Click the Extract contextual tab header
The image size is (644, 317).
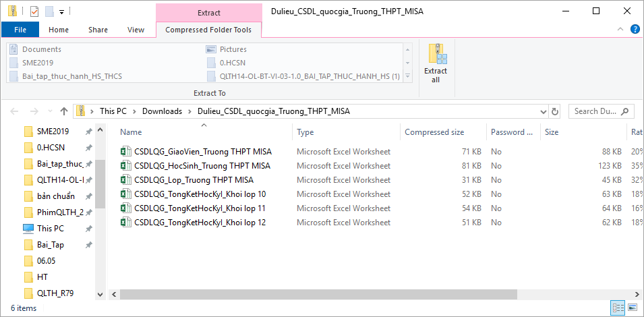tap(209, 13)
